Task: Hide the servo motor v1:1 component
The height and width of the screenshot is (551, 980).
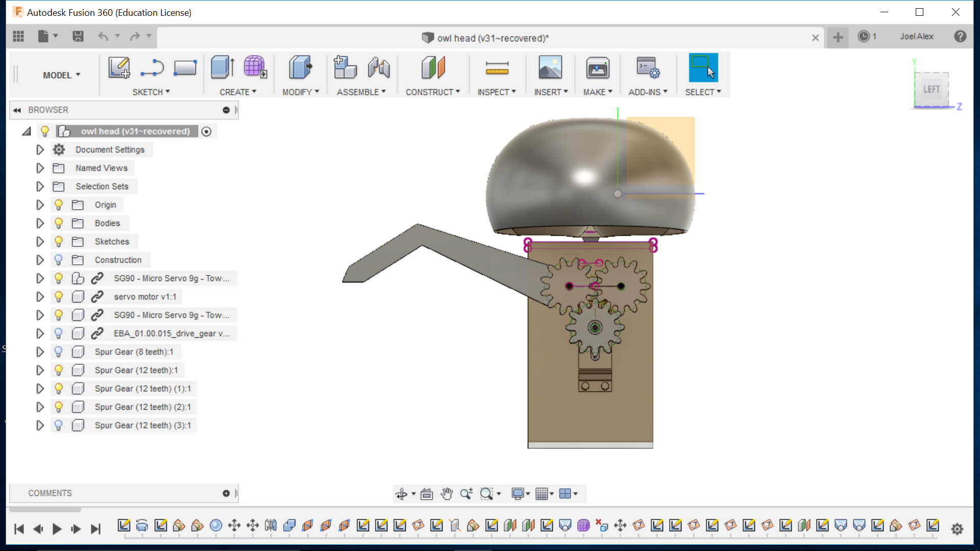Action: pyautogui.click(x=59, y=296)
